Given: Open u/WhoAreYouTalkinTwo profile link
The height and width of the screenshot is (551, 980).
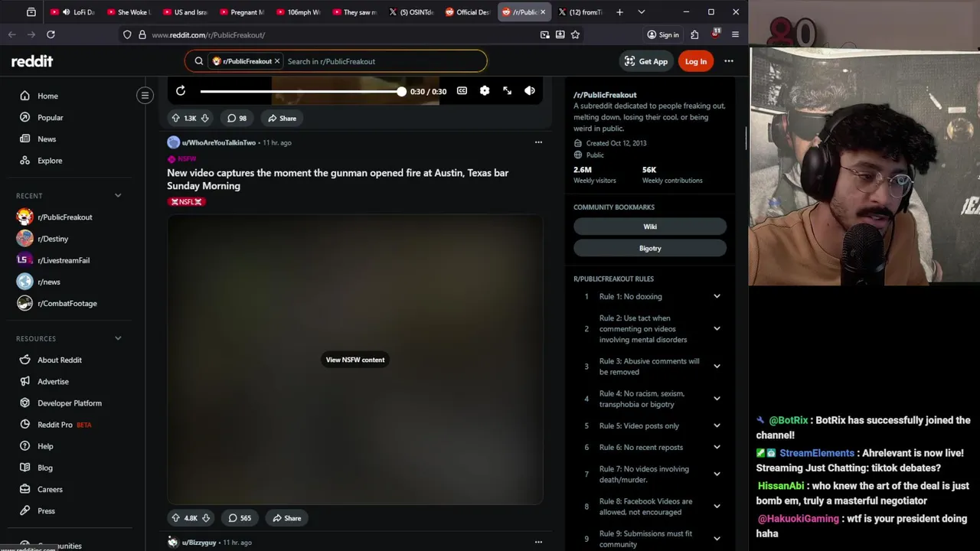Looking at the screenshot, I should pyautogui.click(x=218, y=142).
